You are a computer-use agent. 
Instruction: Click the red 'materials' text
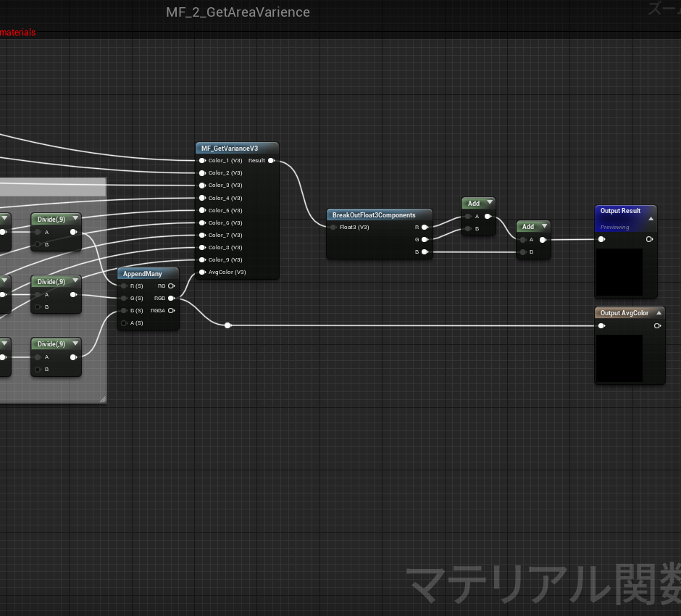click(x=18, y=33)
